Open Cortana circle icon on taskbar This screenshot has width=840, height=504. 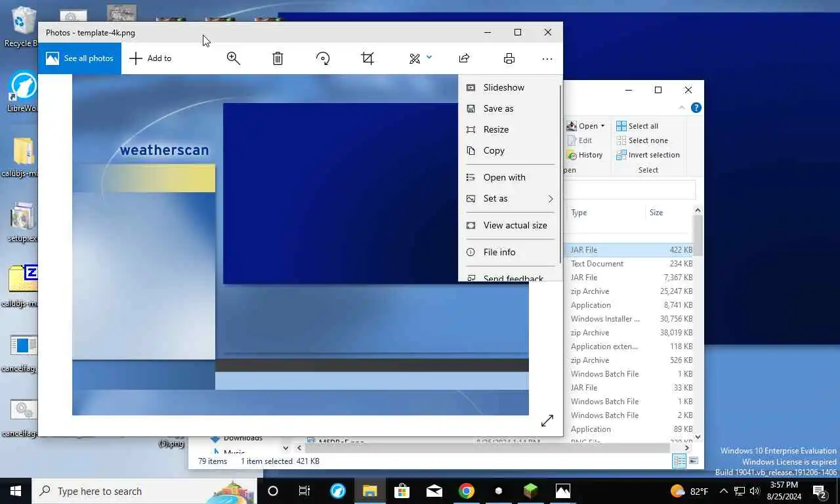pyautogui.click(x=273, y=491)
